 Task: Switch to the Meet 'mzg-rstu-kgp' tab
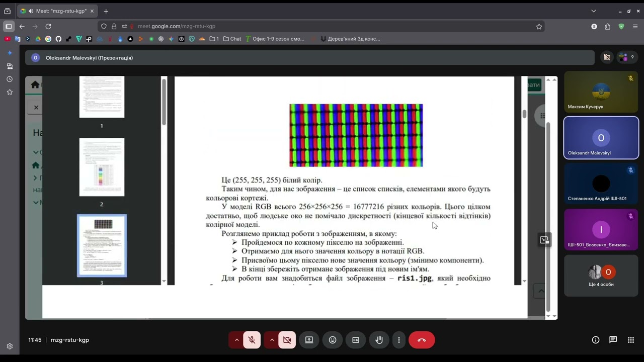point(57,11)
